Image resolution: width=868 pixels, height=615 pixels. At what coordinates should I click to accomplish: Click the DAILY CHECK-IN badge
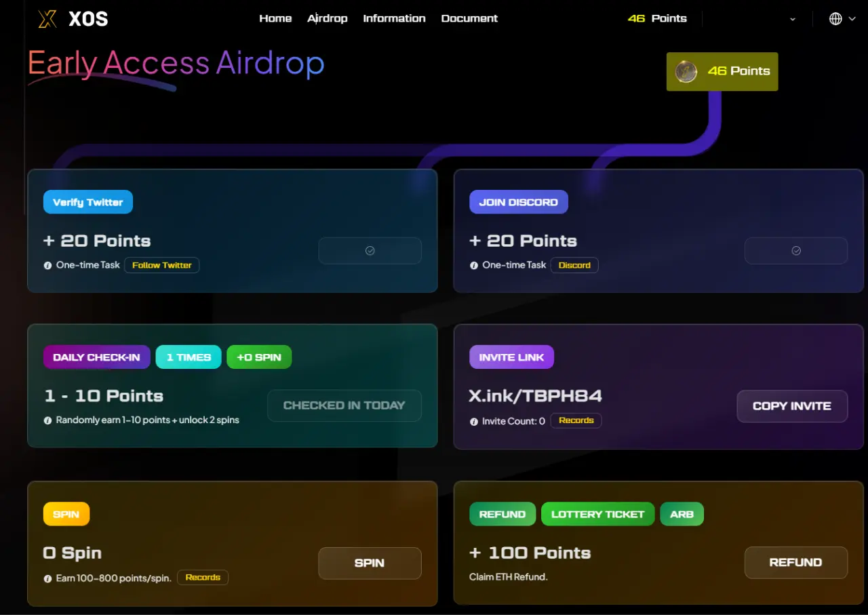97,357
